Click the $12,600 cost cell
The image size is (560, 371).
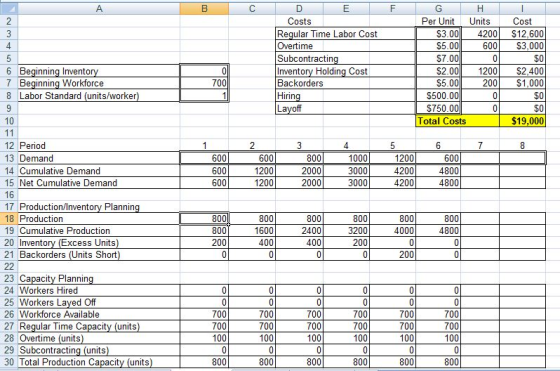522,34
